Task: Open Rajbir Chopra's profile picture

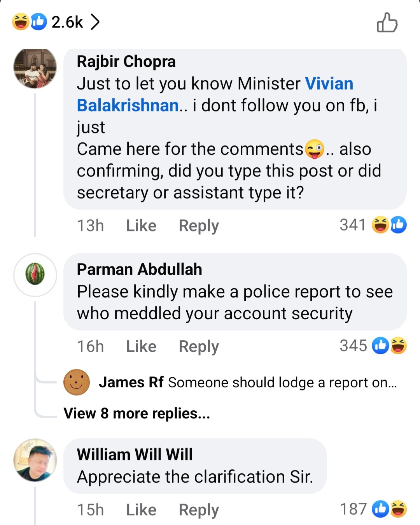Action: pos(35,68)
